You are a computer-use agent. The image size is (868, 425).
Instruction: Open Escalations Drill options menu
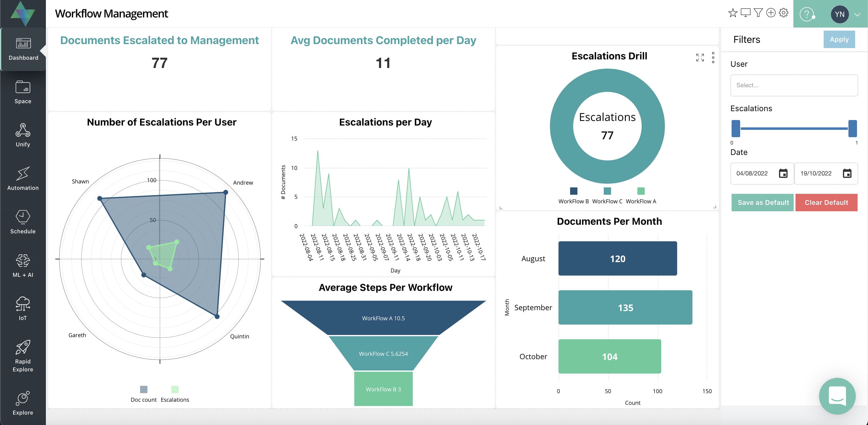tap(713, 57)
